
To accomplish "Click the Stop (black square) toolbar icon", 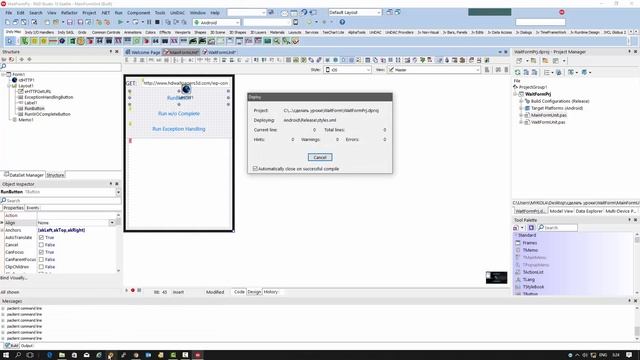I will (x=157, y=22).
